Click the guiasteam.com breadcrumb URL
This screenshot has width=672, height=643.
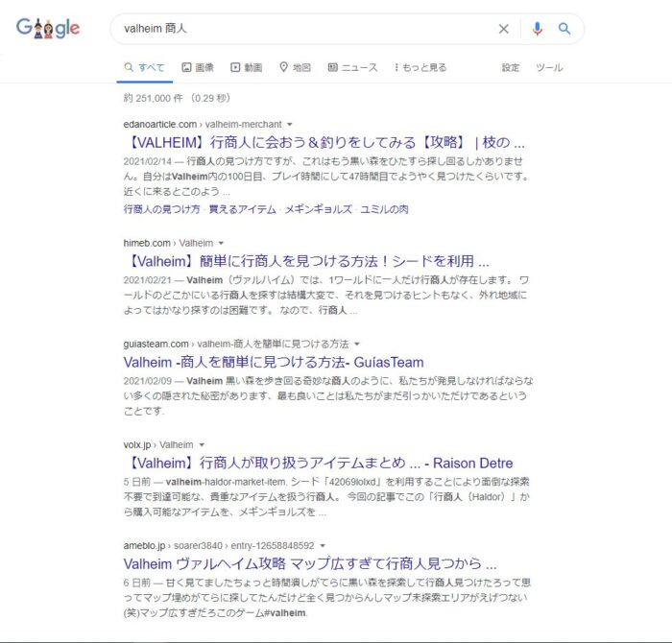pos(236,344)
